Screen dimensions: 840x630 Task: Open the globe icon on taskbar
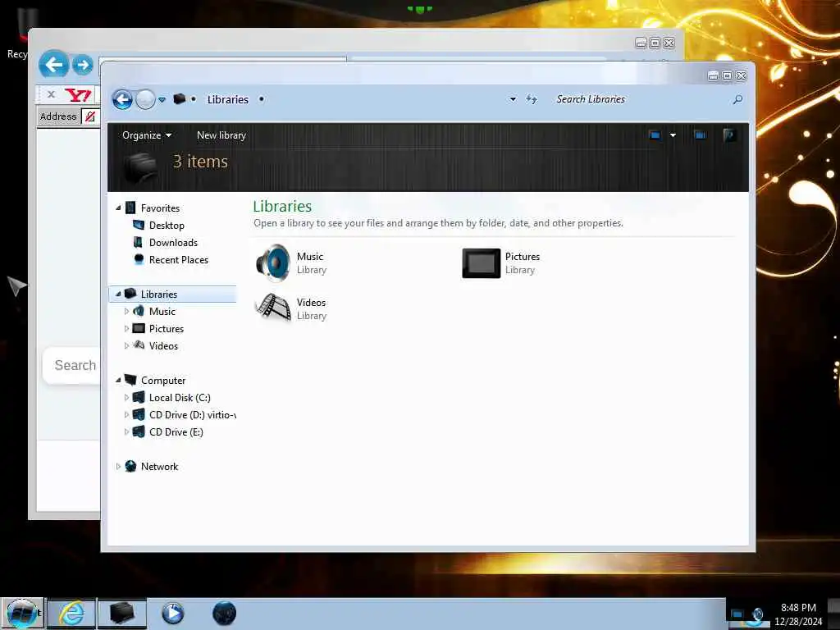(x=224, y=614)
